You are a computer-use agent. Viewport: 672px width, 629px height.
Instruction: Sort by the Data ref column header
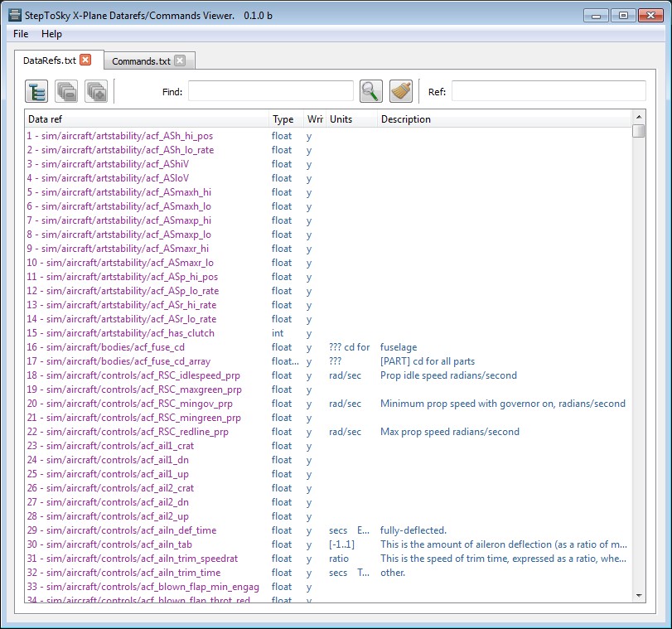point(147,119)
